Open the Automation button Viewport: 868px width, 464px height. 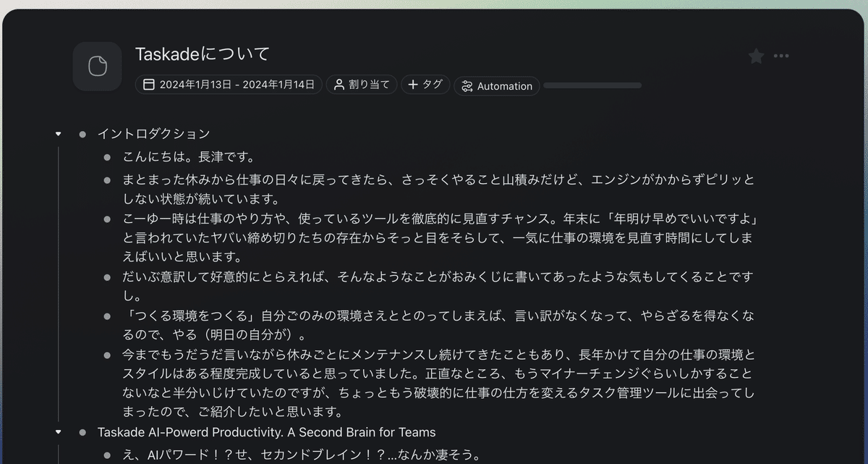pos(496,86)
